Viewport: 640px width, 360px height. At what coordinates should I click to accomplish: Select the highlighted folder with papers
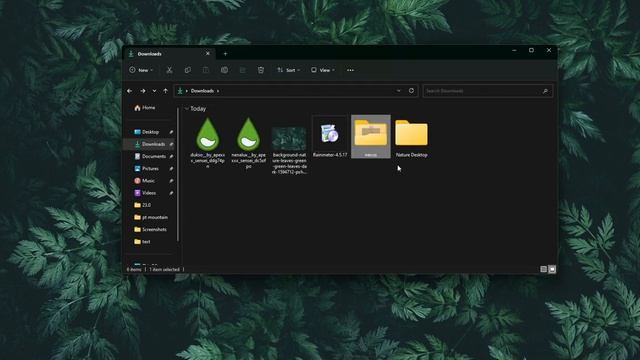point(371,137)
